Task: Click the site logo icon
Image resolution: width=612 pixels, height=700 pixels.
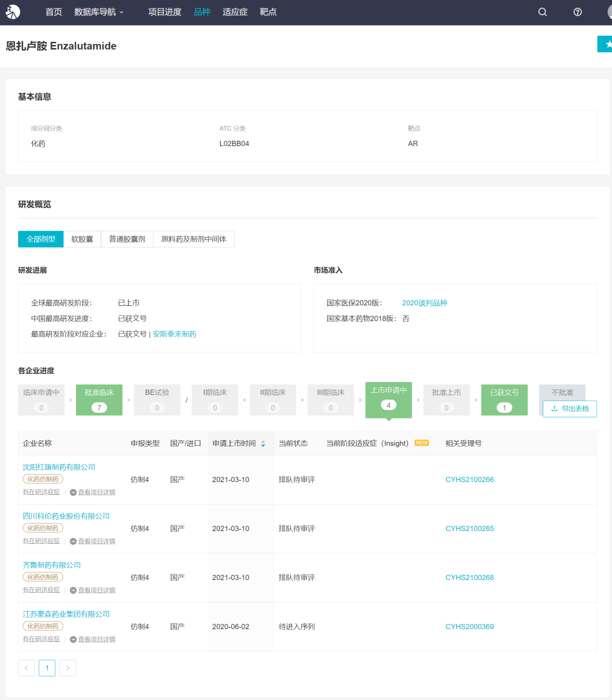Action: 13,12
